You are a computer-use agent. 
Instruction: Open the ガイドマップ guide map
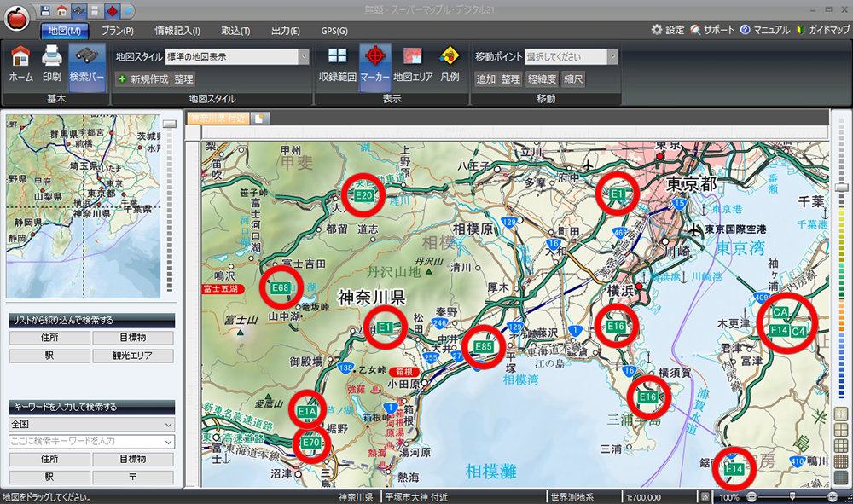pyautogui.click(x=822, y=30)
